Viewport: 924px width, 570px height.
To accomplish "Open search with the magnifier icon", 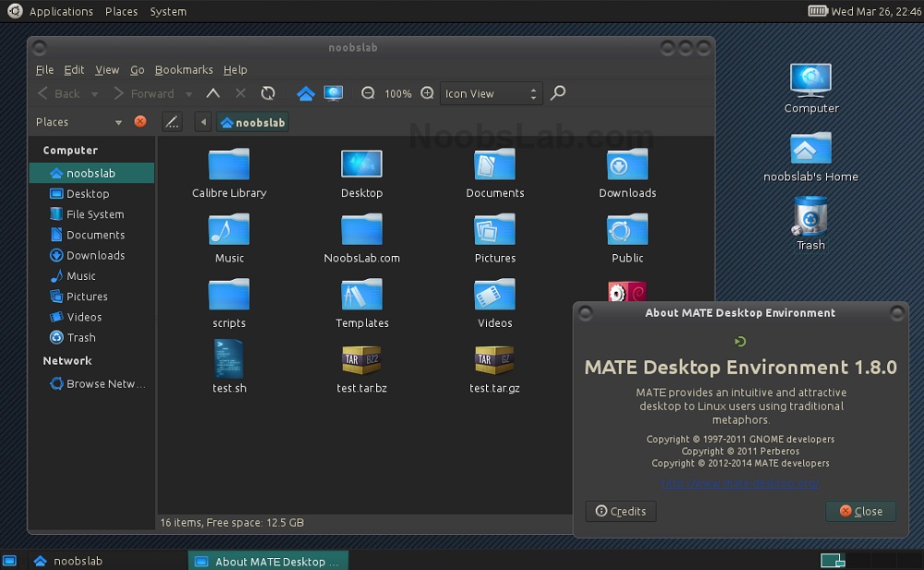I will pyautogui.click(x=557, y=93).
